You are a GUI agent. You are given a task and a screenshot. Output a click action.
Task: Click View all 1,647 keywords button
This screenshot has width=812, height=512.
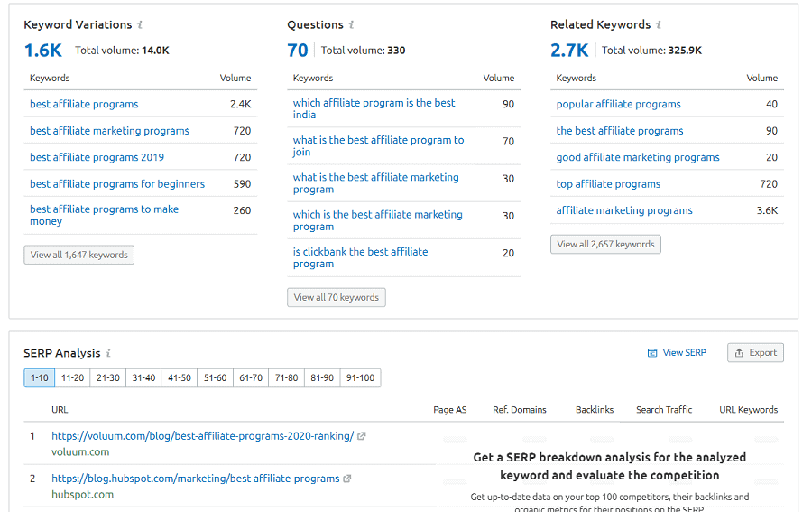pyautogui.click(x=78, y=255)
